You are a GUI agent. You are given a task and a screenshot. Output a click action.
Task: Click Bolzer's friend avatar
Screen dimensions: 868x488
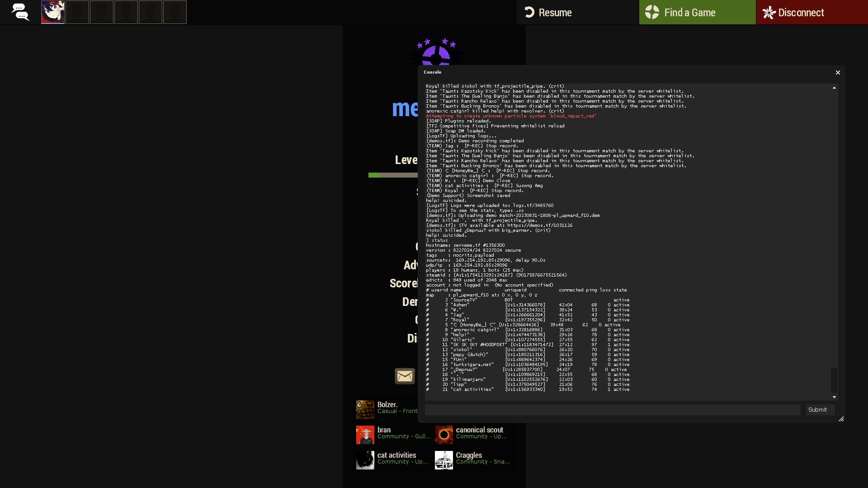point(365,409)
